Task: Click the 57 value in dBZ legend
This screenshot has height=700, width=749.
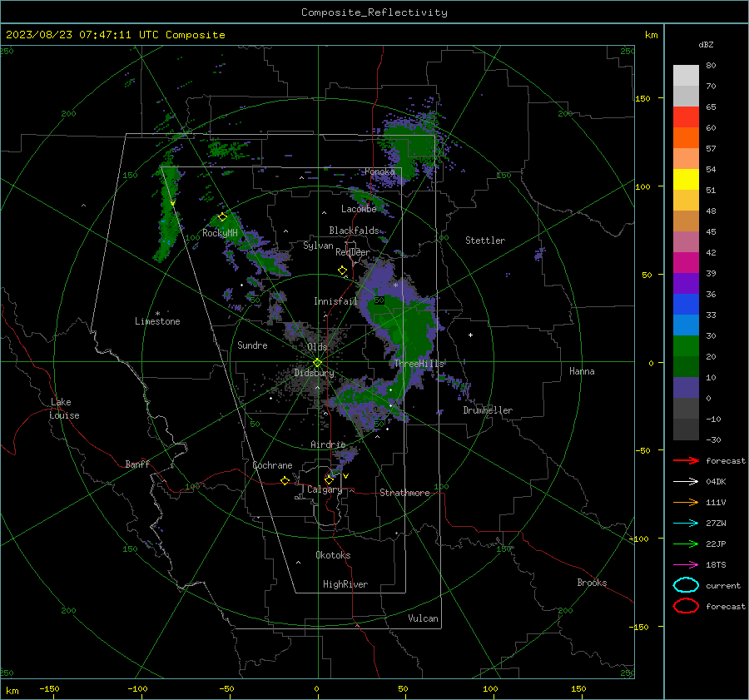Action: pos(711,149)
